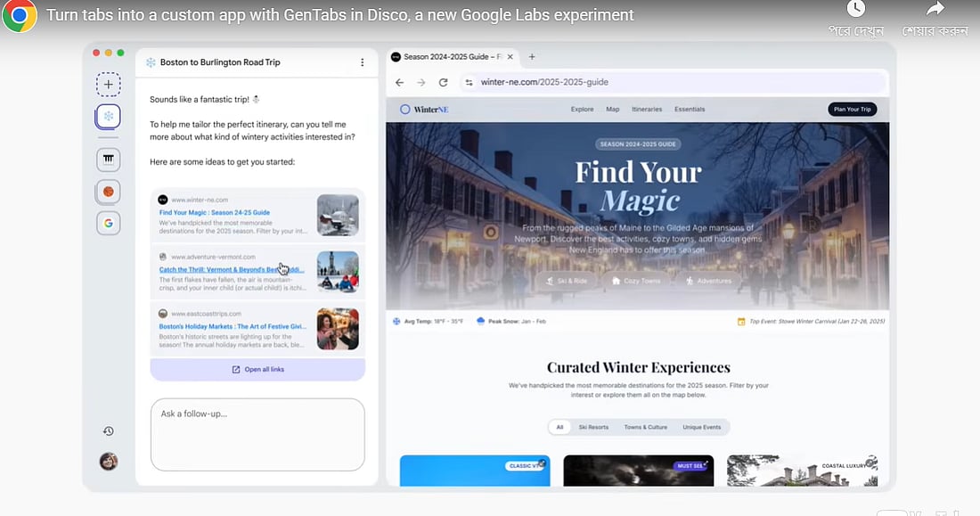Add a new browser tab
This screenshot has height=516, width=980.
(x=532, y=56)
